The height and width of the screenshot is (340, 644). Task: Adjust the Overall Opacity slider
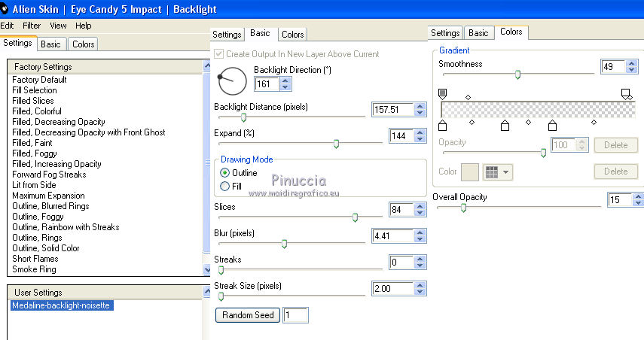pos(464,208)
